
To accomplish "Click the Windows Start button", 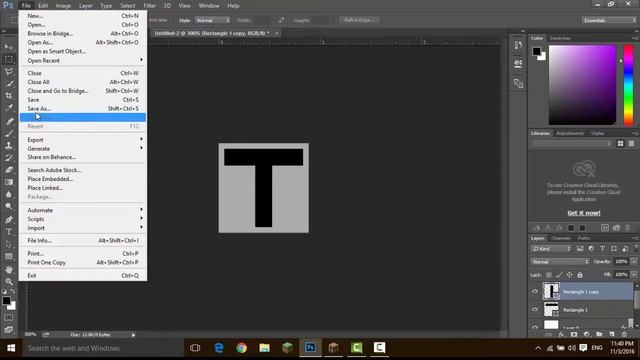I will click(x=11, y=348).
